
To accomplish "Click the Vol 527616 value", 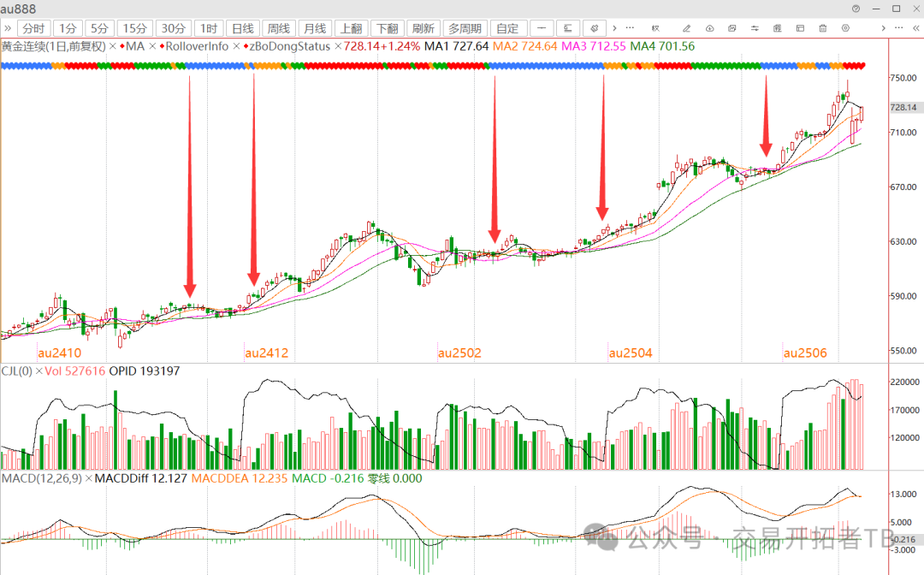I will click(x=74, y=371).
